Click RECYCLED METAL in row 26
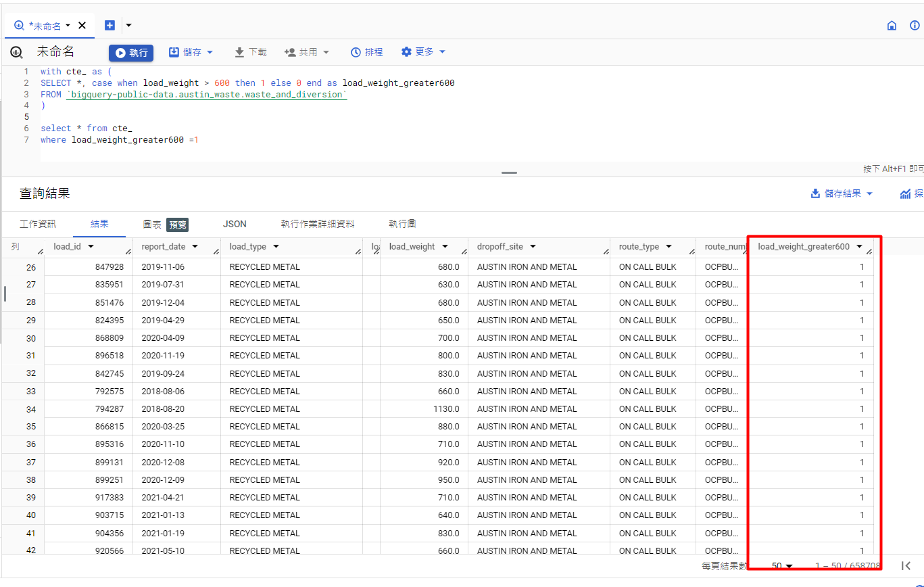The image size is (924, 587). click(264, 267)
